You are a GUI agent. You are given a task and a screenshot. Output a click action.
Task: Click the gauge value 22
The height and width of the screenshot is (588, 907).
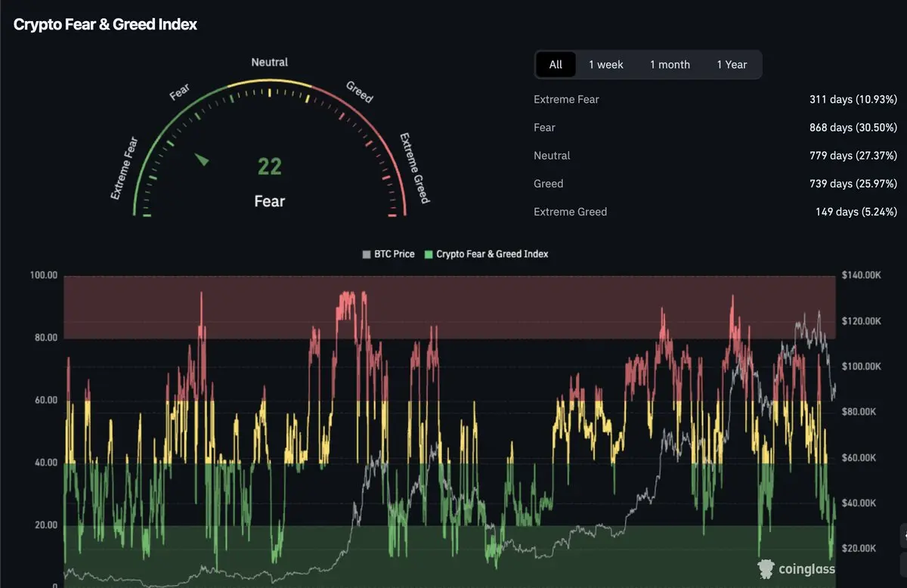point(270,166)
